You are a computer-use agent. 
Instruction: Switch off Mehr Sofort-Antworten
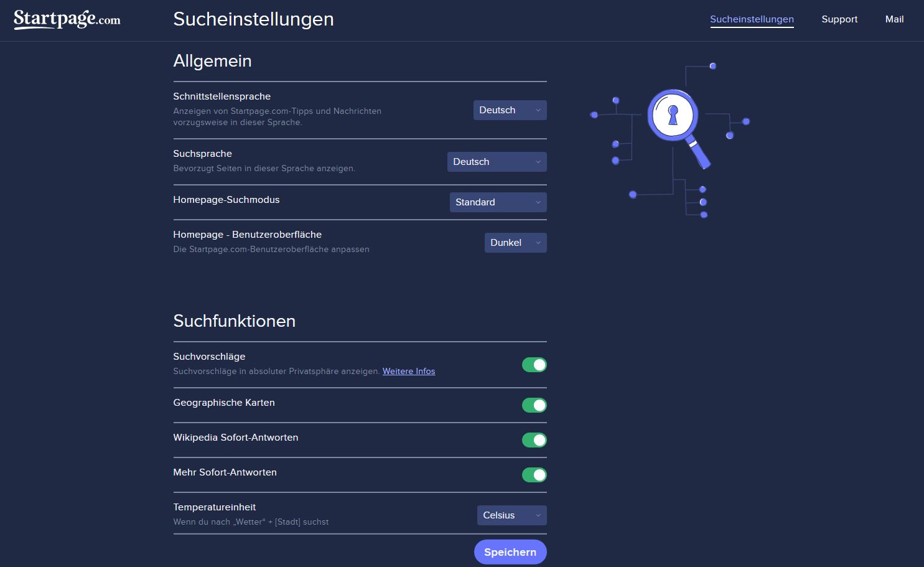[534, 475]
